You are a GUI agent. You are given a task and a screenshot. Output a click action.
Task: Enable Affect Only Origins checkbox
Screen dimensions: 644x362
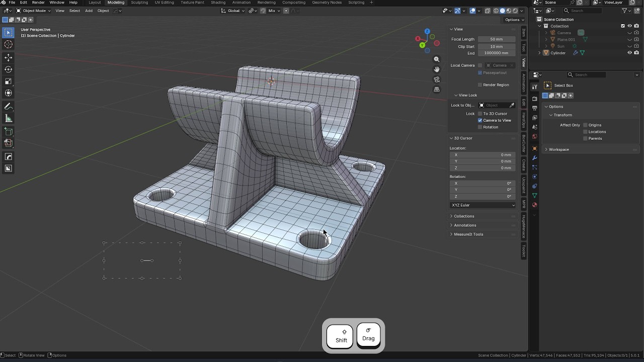(585, 125)
